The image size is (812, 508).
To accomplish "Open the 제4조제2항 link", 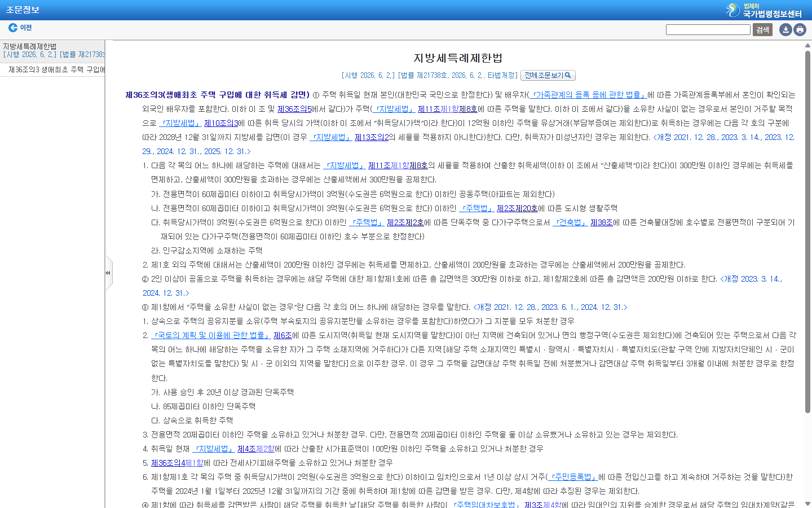I will point(256,449).
